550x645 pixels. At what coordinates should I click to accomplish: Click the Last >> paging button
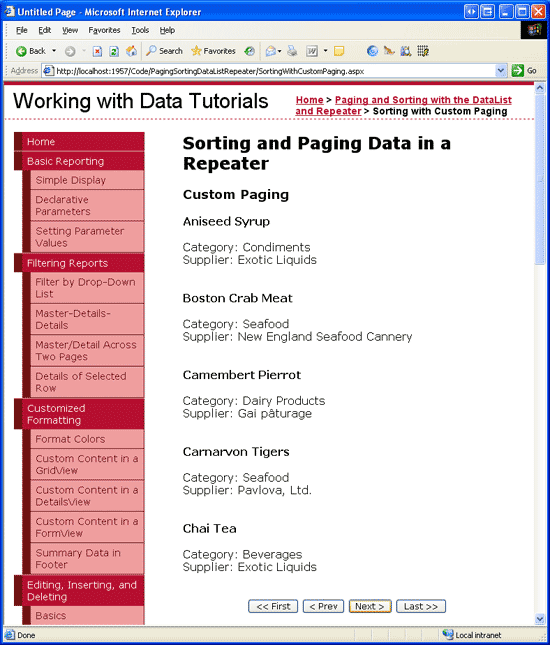point(420,606)
